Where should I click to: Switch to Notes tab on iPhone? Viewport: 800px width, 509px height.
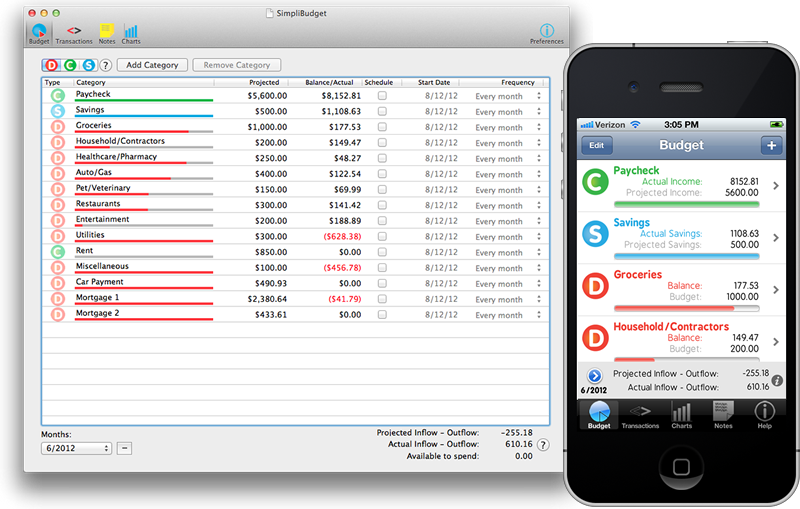(x=723, y=415)
